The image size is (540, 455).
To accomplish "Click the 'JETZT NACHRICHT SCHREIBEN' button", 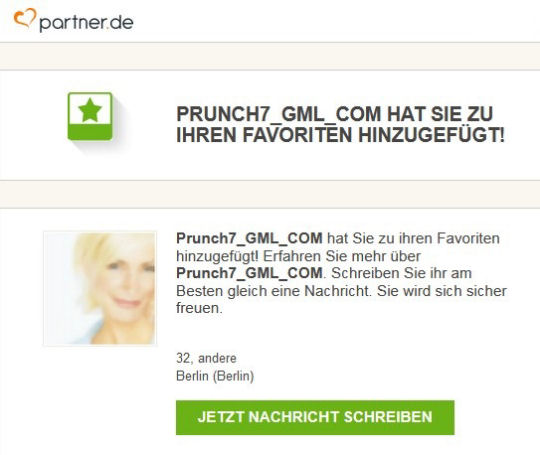I will tap(315, 417).
